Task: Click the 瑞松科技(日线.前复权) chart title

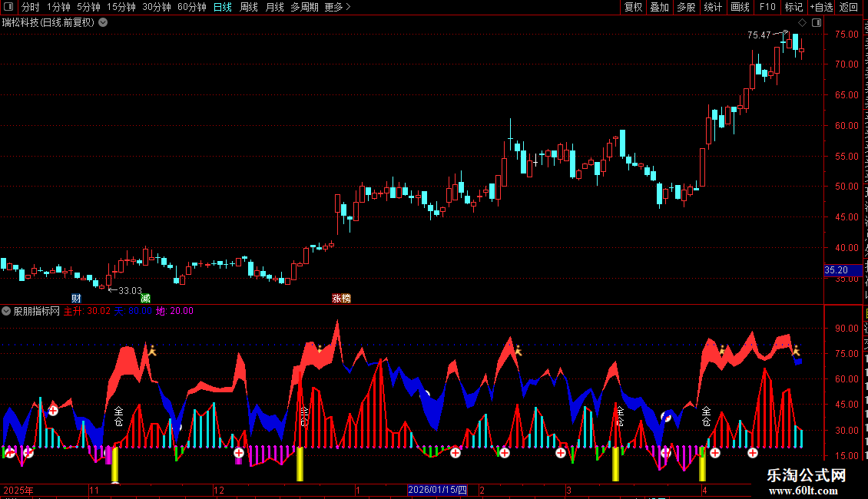Action: [48, 23]
